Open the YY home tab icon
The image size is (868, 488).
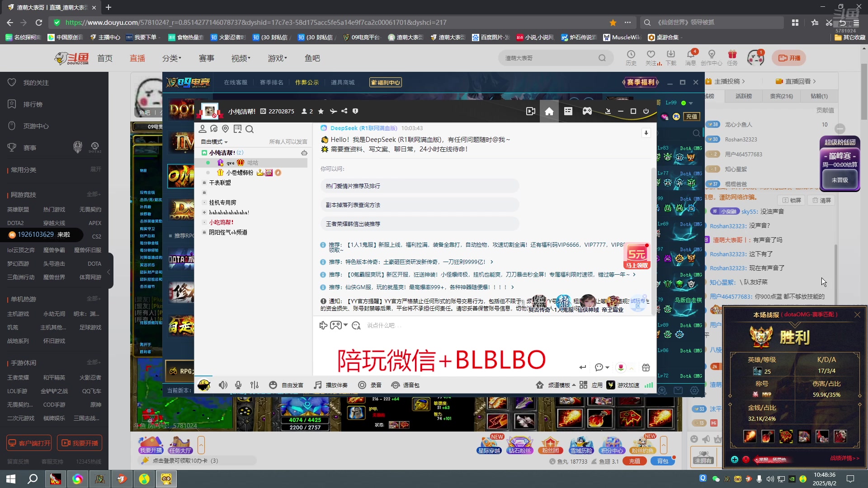coord(549,111)
